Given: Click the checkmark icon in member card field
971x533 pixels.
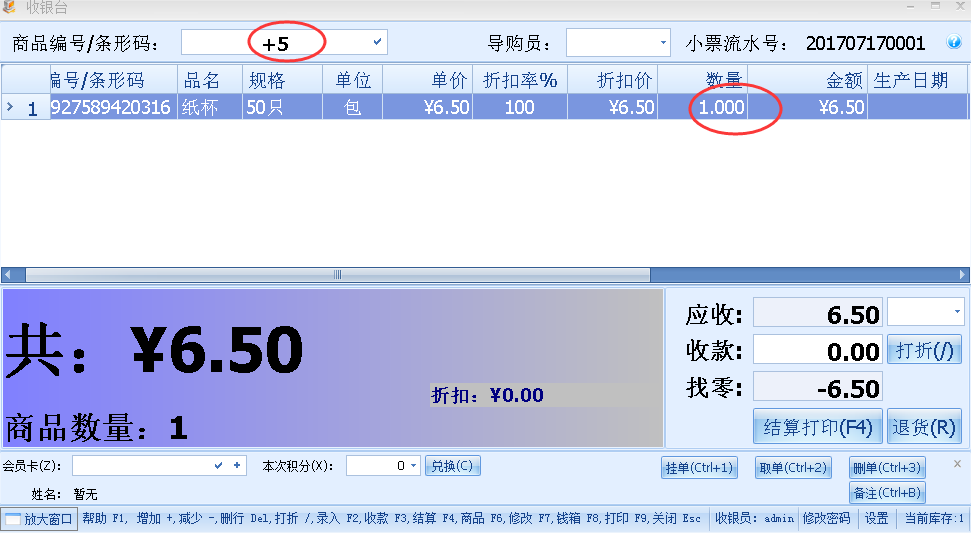Looking at the screenshot, I should click(219, 465).
